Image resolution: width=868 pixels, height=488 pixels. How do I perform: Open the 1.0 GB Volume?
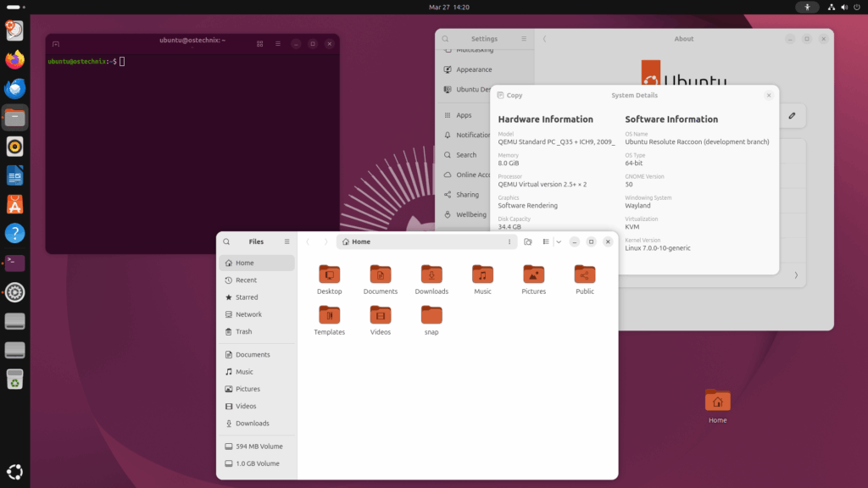[257, 463]
